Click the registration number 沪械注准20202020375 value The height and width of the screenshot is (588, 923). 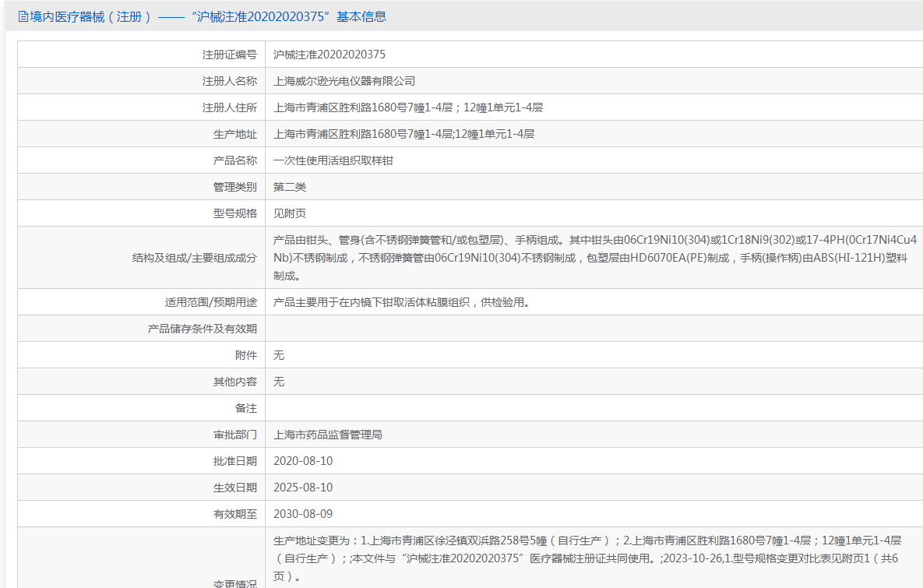tap(329, 55)
